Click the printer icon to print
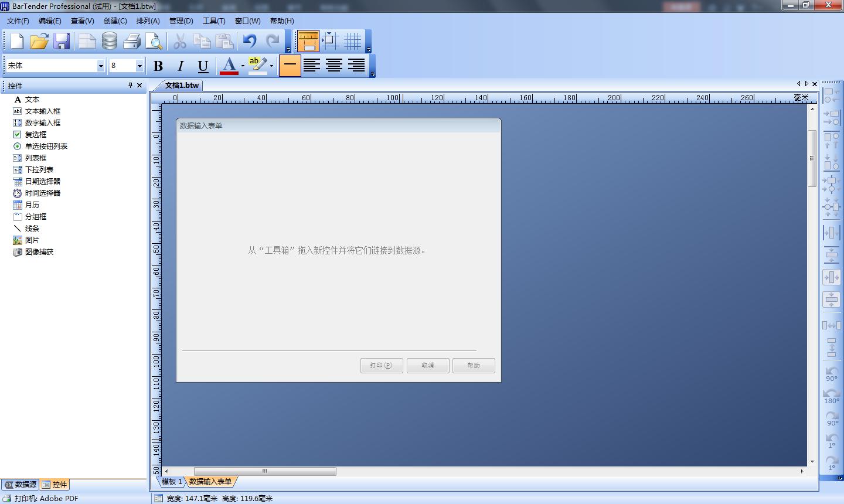 (132, 41)
